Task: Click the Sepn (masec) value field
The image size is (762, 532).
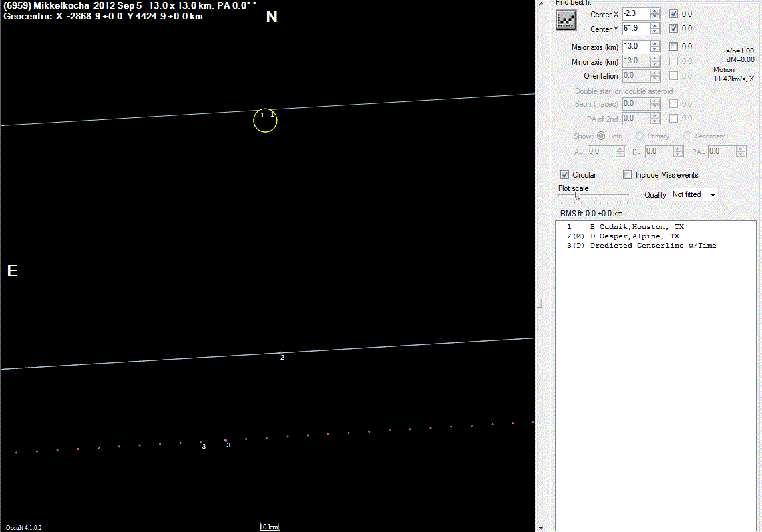Action: (636, 104)
